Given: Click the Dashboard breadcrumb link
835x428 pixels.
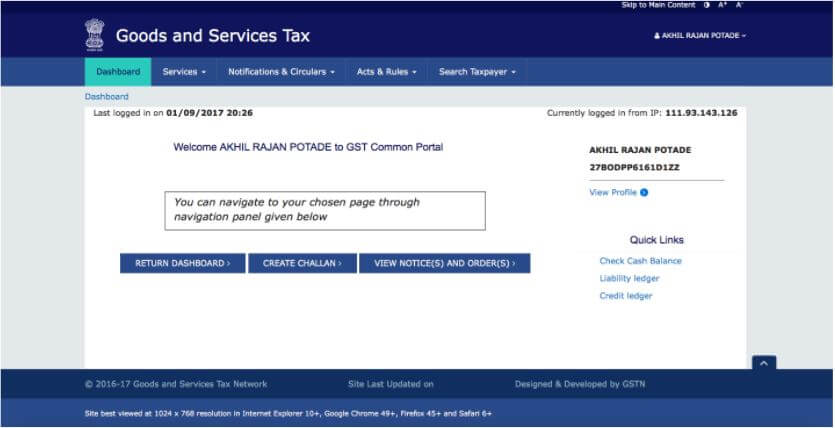Looking at the screenshot, I should pos(107,97).
